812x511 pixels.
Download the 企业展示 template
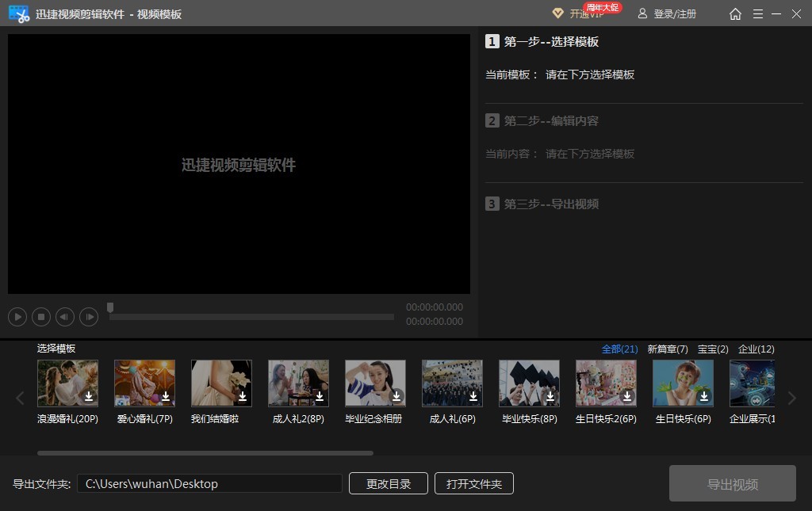[x=767, y=396]
